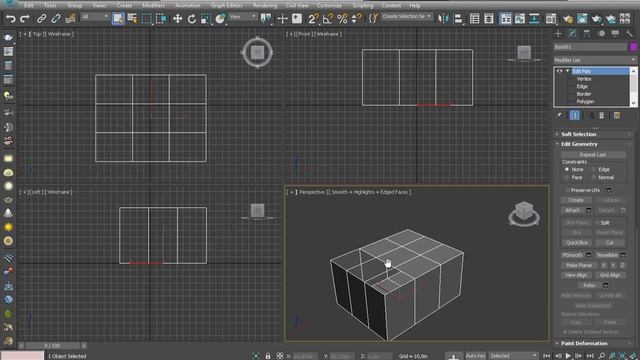
Task: Toggle Edit Poly modifier eye visibility
Action: click(x=559, y=71)
